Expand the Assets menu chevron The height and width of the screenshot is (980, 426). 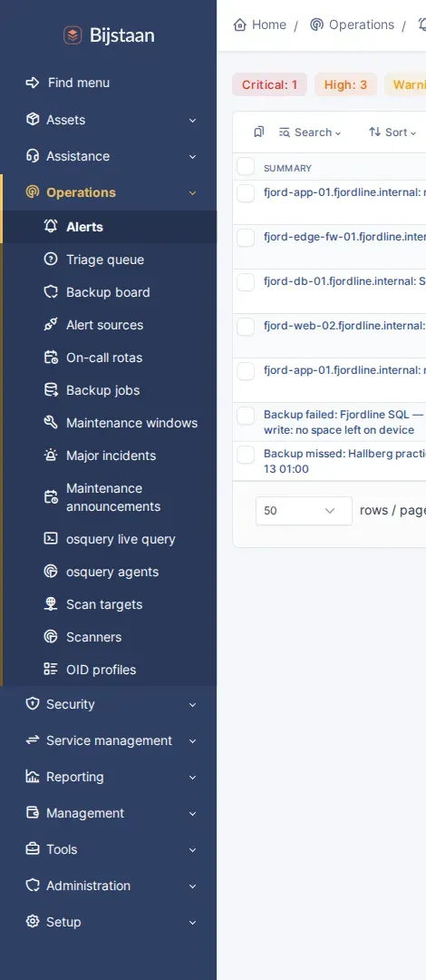click(192, 120)
